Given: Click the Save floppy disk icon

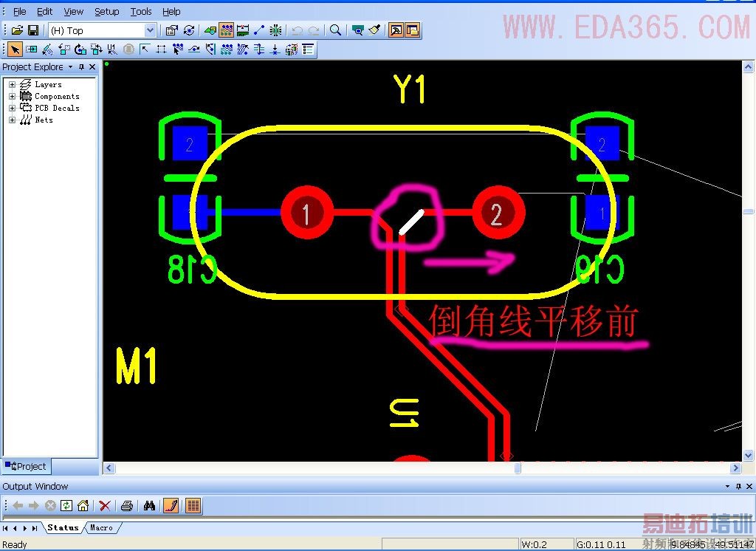Looking at the screenshot, I should coord(33,30).
